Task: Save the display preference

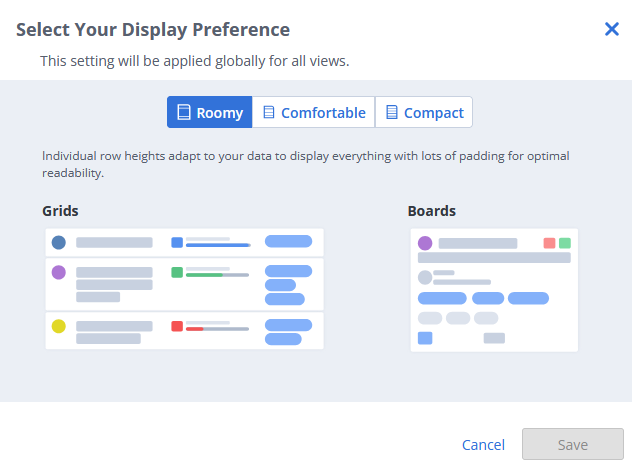Action: point(572,445)
